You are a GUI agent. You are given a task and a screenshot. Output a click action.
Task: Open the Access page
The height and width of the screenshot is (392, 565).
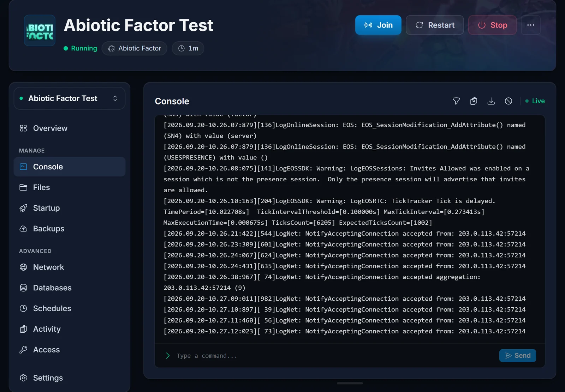(x=70, y=350)
